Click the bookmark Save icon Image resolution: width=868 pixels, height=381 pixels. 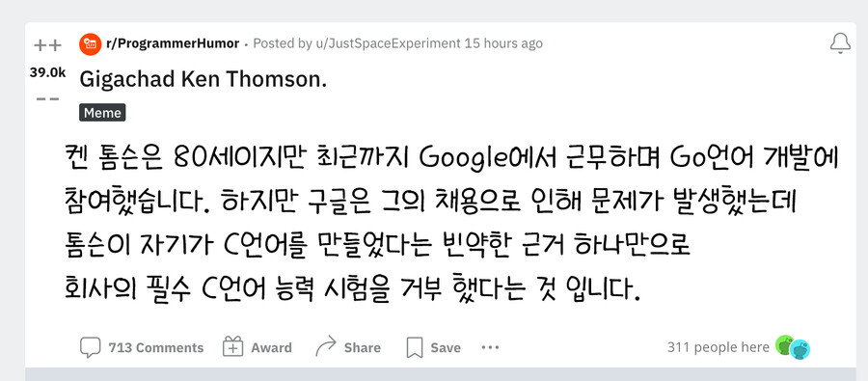(415, 348)
